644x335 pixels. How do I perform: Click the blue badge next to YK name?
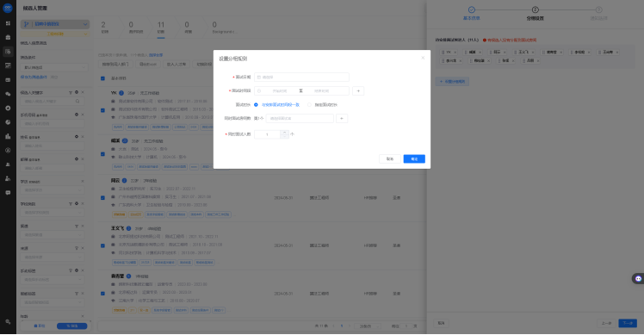point(121,93)
